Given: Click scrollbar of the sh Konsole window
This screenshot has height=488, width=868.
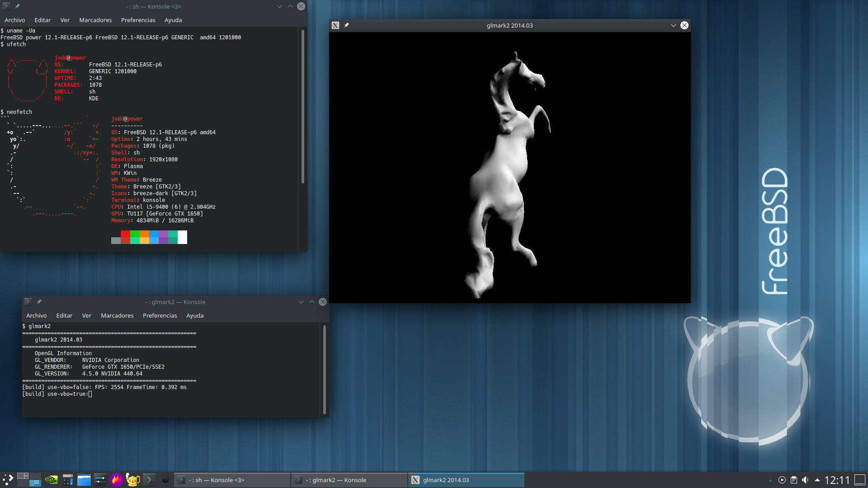Looking at the screenshot, I should [x=302, y=107].
